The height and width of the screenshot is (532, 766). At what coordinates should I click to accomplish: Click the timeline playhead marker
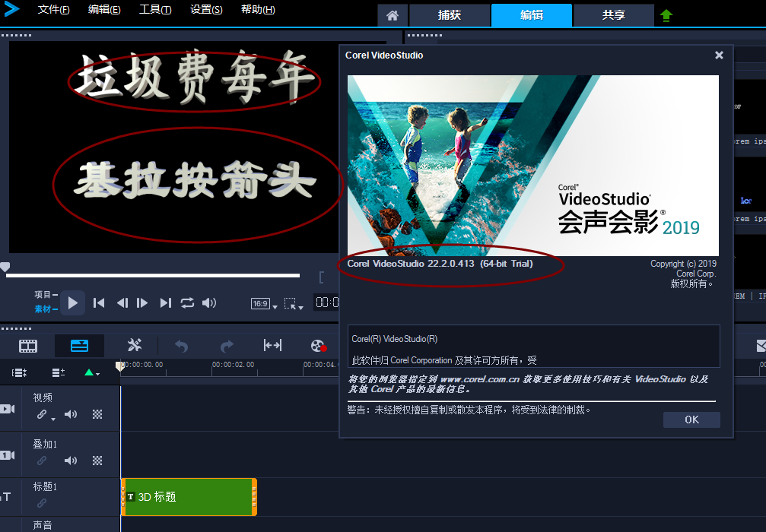tap(119, 366)
